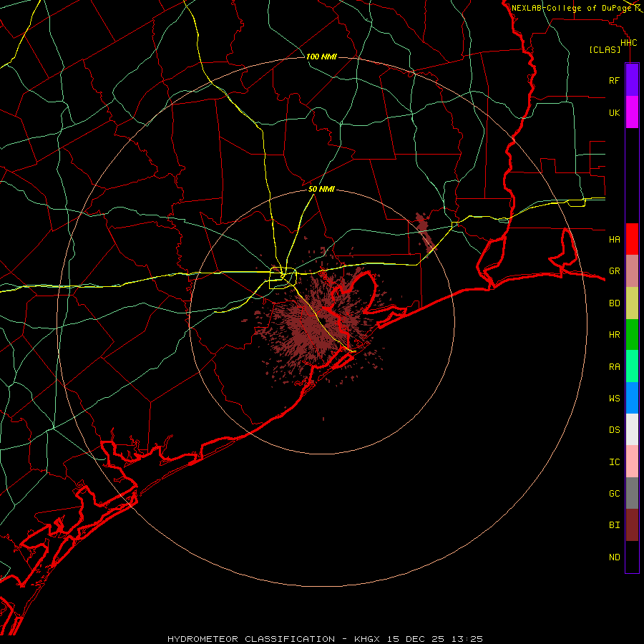Click the DS legend label
Viewport: 644px width, 644px height.
tap(614, 430)
